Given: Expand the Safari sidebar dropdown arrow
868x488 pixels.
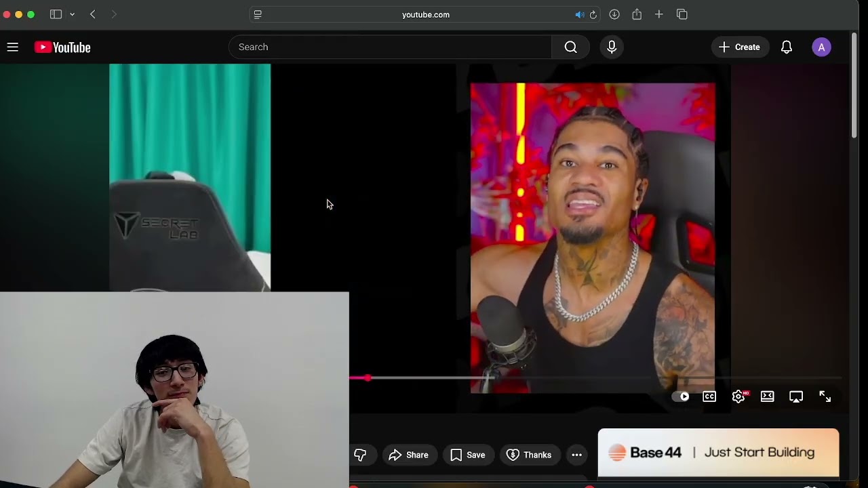Looking at the screenshot, I should [x=72, y=14].
